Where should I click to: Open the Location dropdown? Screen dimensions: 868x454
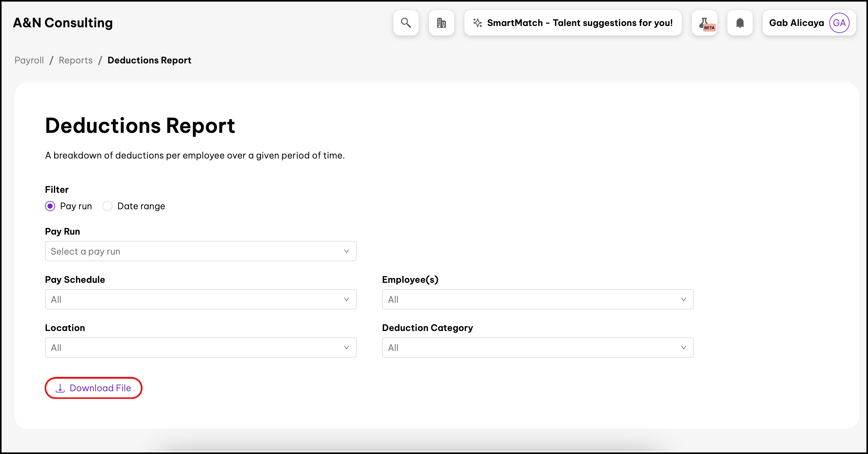click(201, 347)
